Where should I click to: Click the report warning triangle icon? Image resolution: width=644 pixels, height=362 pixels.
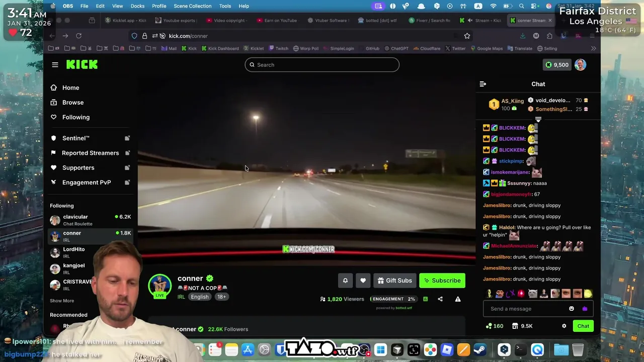click(x=458, y=299)
